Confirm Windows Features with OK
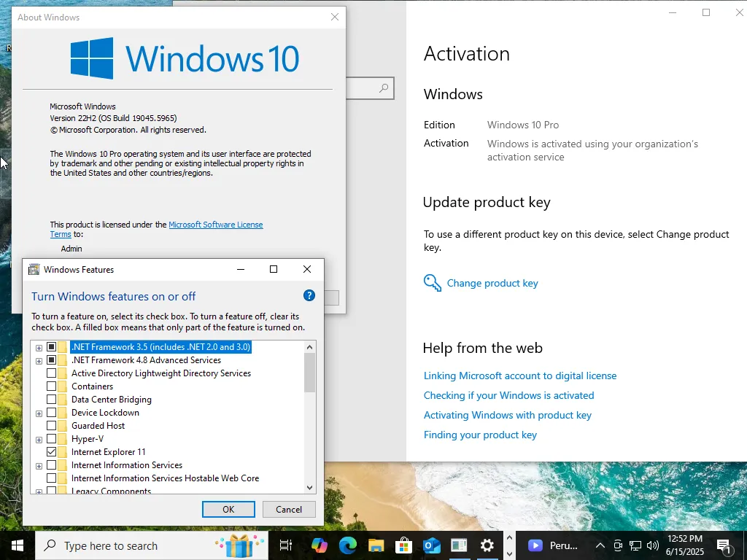Image resolution: width=747 pixels, height=560 pixels. coord(228,509)
